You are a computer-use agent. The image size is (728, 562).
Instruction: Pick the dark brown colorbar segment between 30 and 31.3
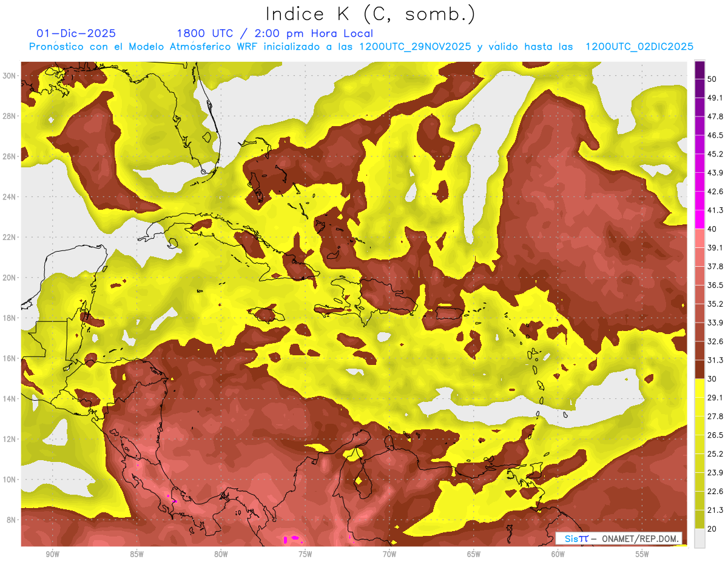click(699, 369)
